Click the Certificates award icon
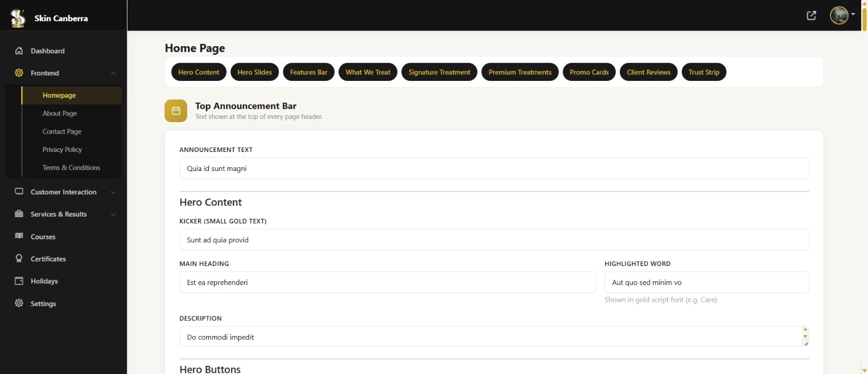 pyautogui.click(x=19, y=258)
